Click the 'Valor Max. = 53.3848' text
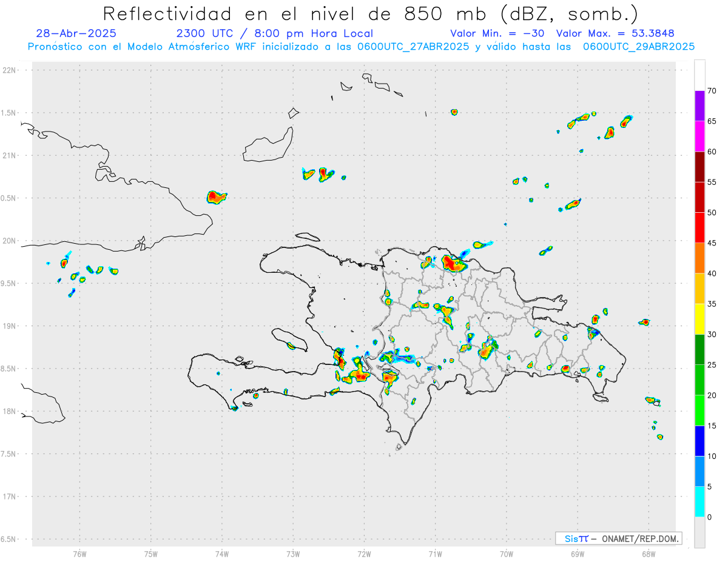This screenshot has height=562, width=728. coord(615,33)
